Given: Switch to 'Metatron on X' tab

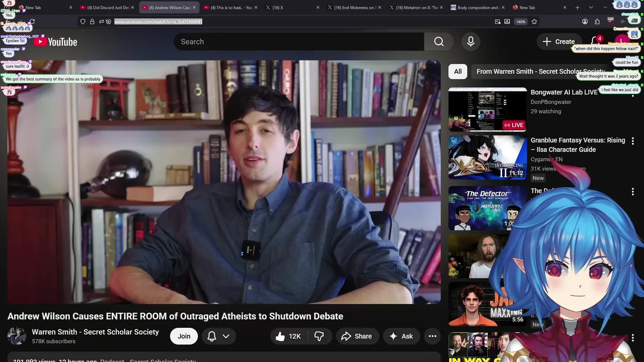Looking at the screenshot, I should coord(415,8).
